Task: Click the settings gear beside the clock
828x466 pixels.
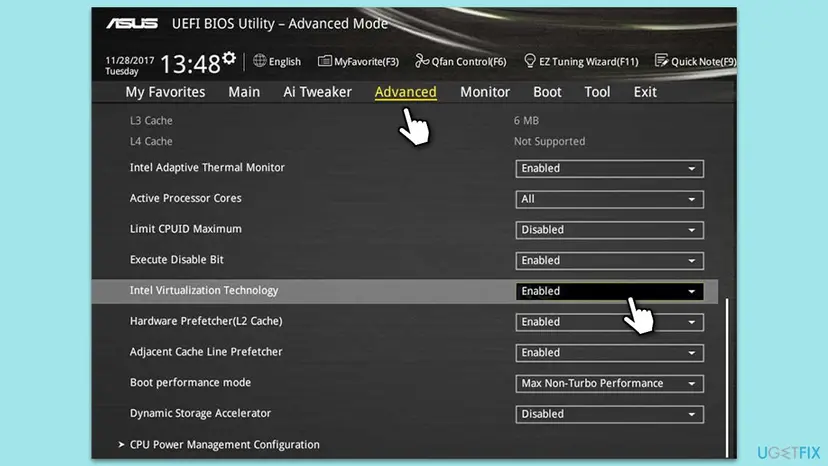Action: 229,58
